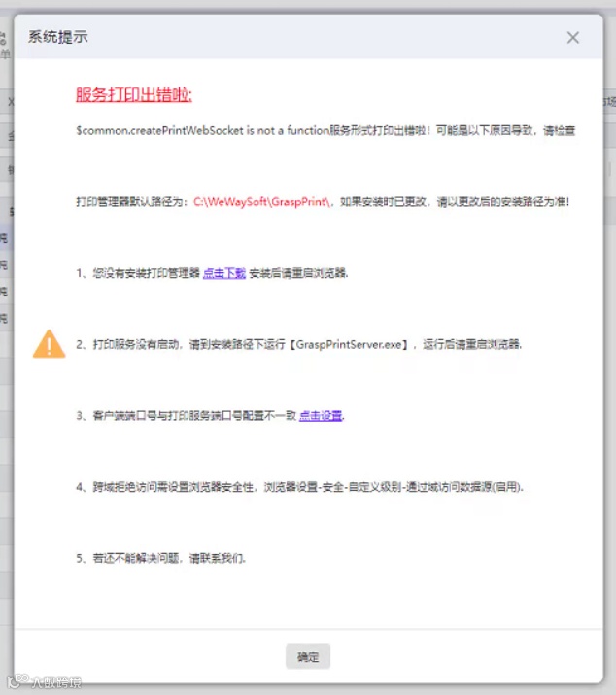Click the 确定 button
This screenshot has height=695, width=616.
[308, 656]
